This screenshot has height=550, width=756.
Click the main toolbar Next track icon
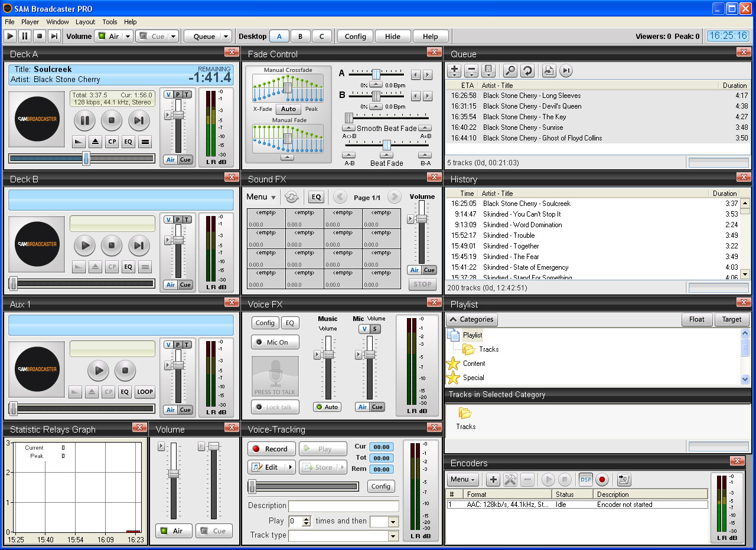coord(54,36)
